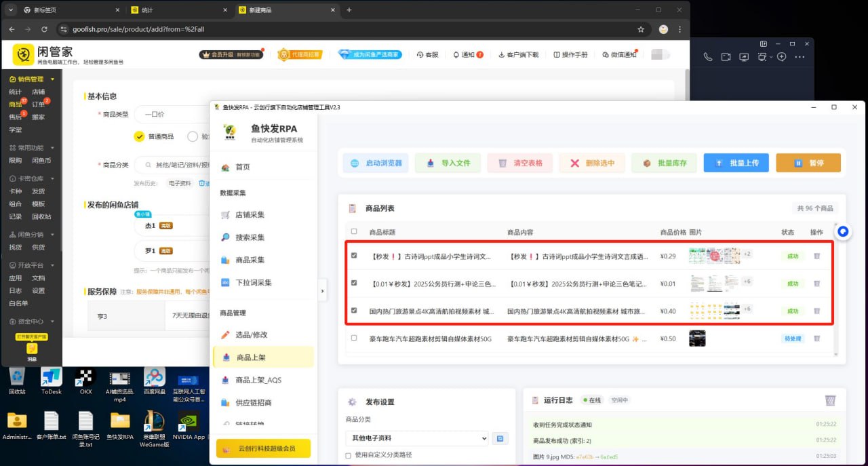This screenshot has height=466, width=868.
Task: Open the 搜索采集 feature
Action: point(244,237)
